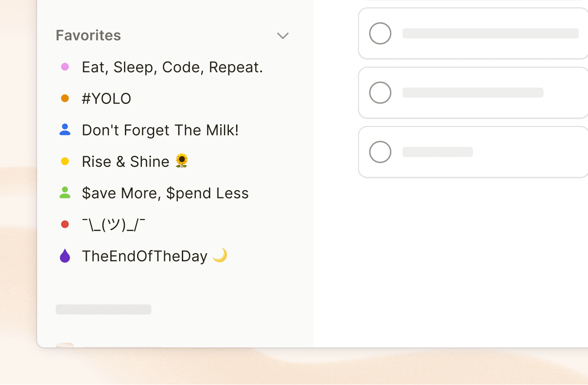This screenshot has width=588, height=385.
Task: Click the sunflower emoji in Rise & Shine
Action: (x=183, y=161)
